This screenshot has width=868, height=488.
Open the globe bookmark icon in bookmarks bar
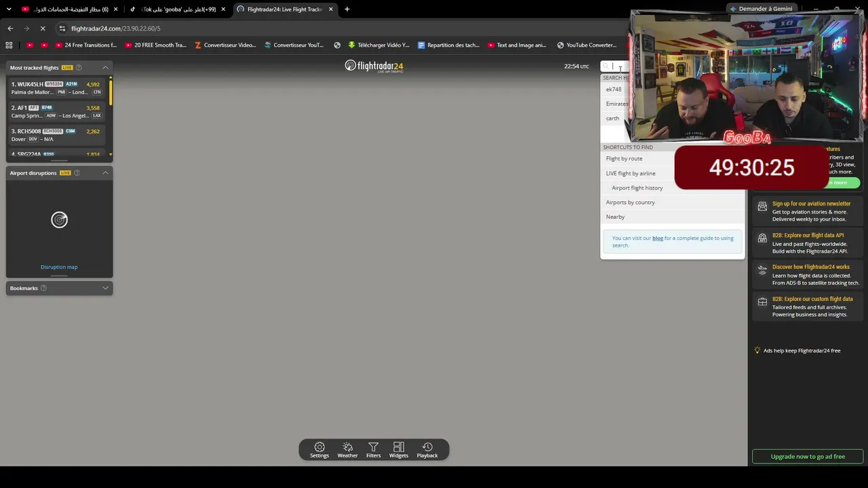pyautogui.click(x=337, y=45)
